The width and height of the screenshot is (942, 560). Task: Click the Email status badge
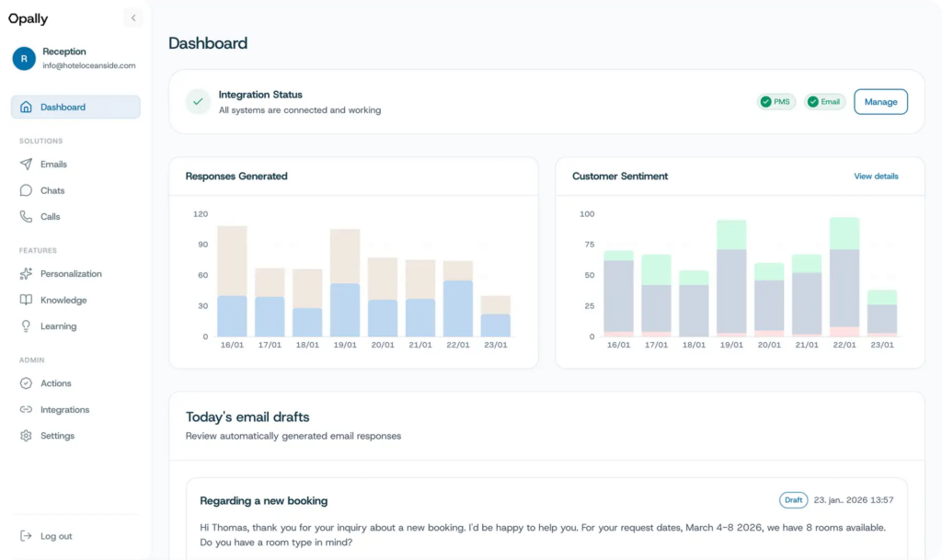(825, 102)
